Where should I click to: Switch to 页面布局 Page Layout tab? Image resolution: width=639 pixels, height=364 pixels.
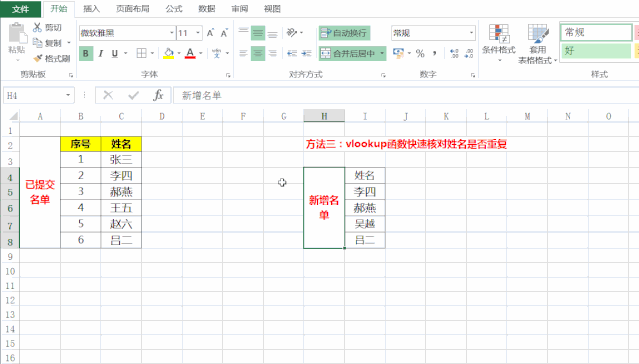click(x=132, y=9)
